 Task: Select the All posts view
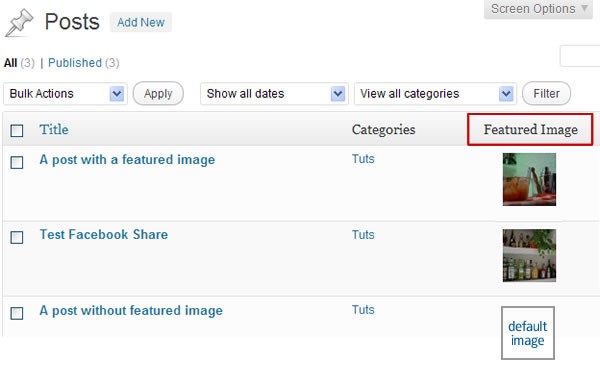[10, 63]
